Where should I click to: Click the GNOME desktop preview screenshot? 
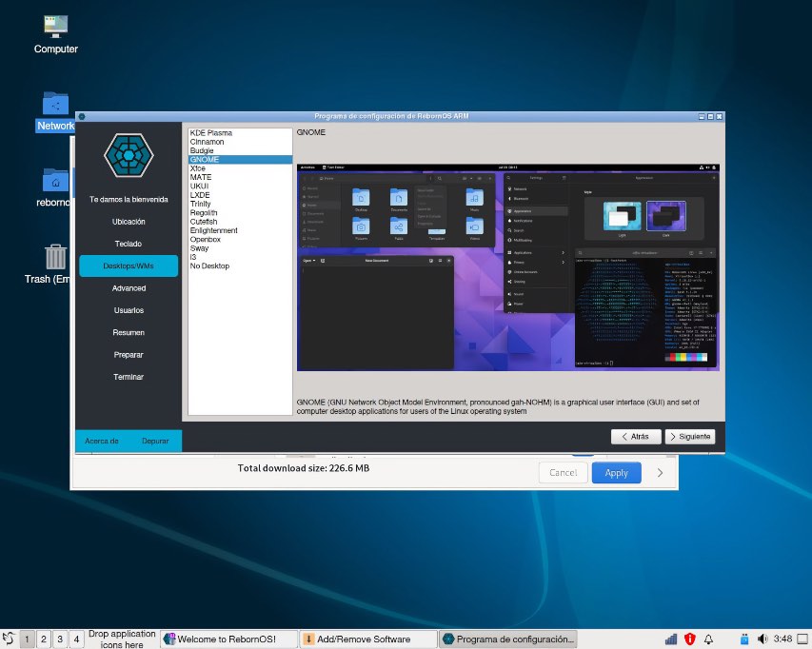(x=508, y=267)
